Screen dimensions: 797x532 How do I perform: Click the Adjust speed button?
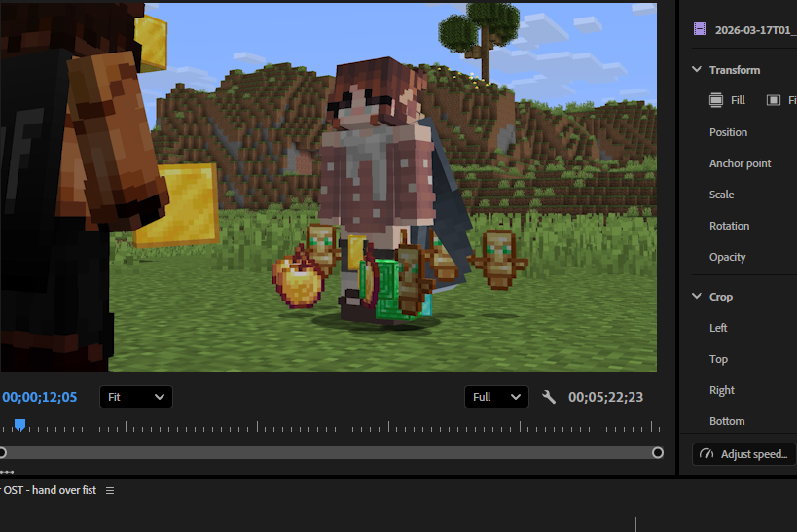click(743, 454)
